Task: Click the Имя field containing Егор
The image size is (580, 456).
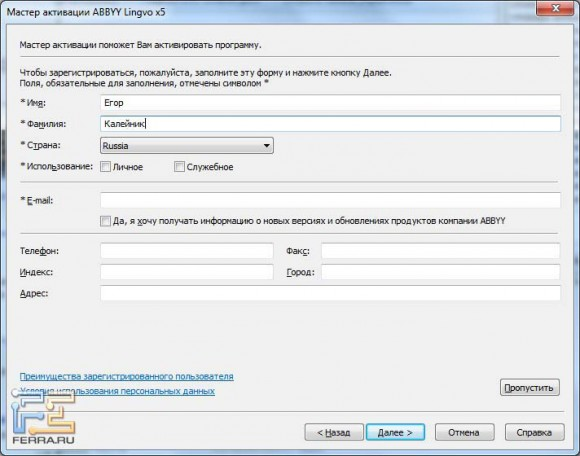Action: 330,103
